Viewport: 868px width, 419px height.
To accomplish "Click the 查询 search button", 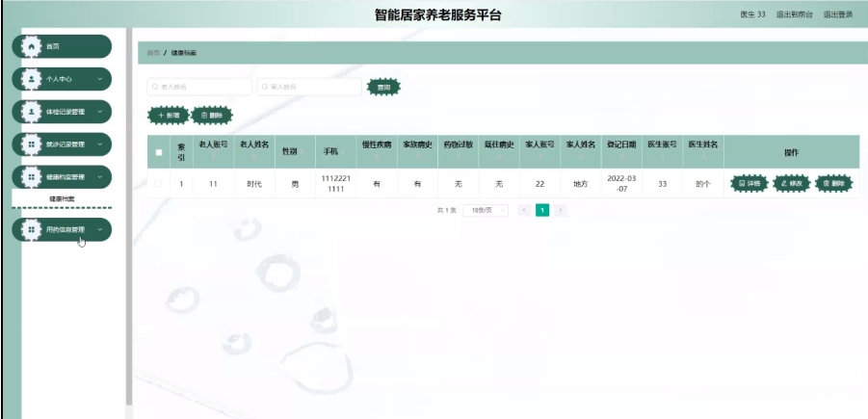I will pyautogui.click(x=383, y=87).
